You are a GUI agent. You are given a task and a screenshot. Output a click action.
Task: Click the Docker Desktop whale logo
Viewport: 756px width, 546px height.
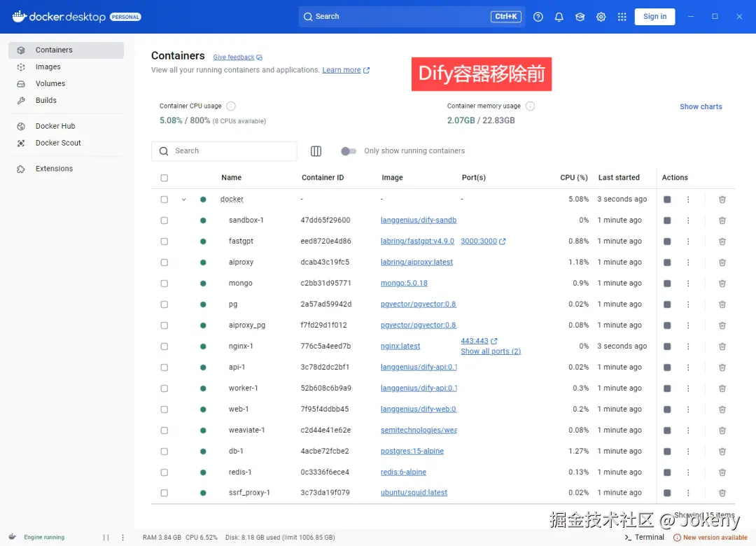point(20,16)
